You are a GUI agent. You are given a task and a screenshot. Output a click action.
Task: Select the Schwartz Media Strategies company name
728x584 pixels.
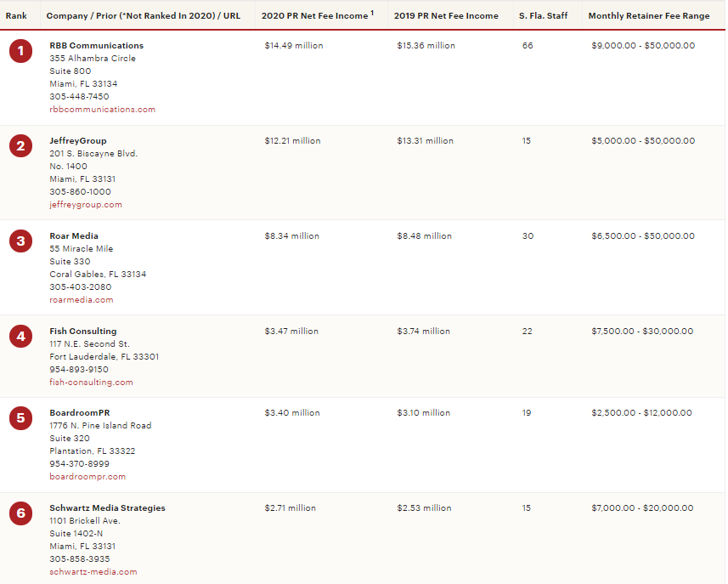(x=107, y=508)
